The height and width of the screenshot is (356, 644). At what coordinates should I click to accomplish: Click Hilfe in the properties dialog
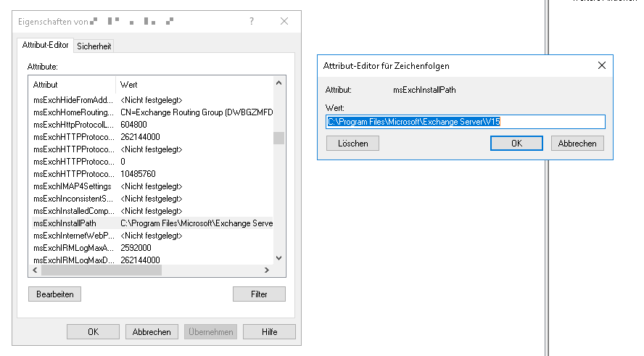click(269, 332)
